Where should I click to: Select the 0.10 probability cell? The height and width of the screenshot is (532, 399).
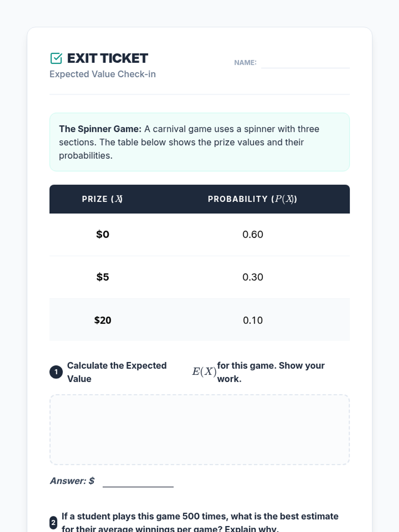tap(253, 320)
